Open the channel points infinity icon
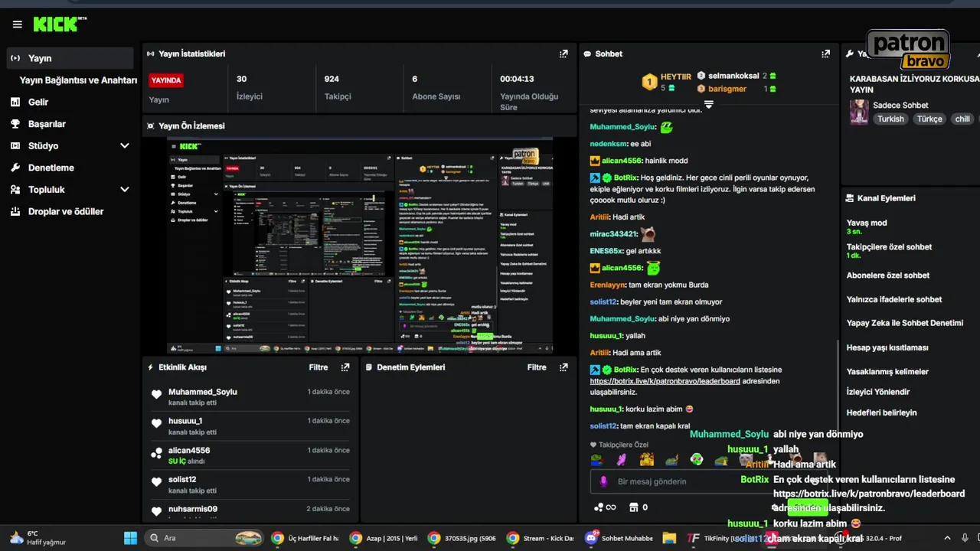Image resolution: width=980 pixels, height=551 pixels. click(x=604, y=507)
